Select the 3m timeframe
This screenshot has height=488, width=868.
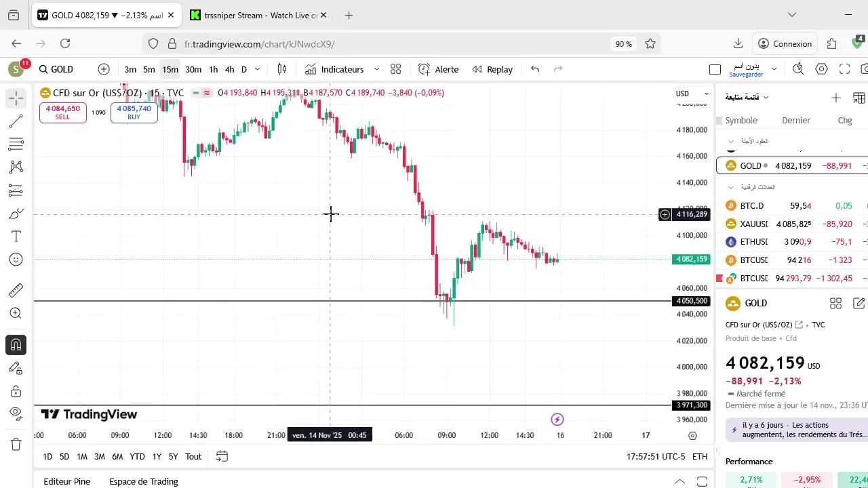[x=130, y=69]
